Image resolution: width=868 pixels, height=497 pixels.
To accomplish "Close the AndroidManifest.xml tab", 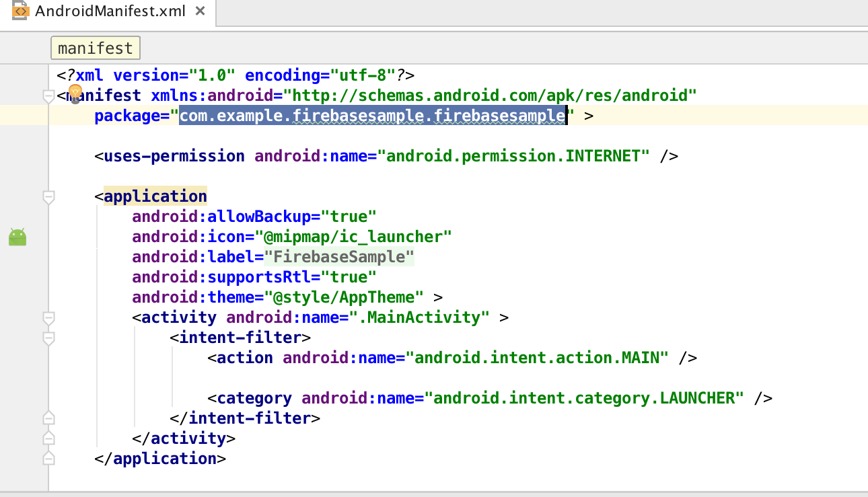I will (x=199, y=11).
